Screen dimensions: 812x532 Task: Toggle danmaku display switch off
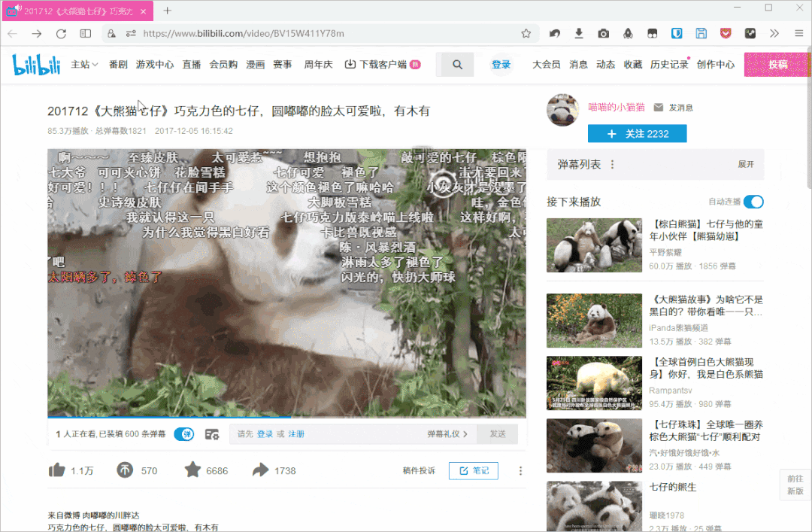pos(184,434)
